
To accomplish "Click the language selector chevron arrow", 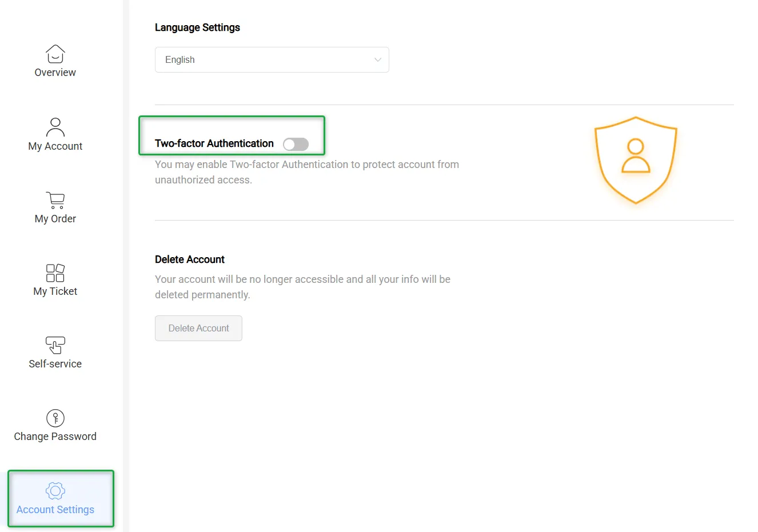I will [x=377, y=59].
